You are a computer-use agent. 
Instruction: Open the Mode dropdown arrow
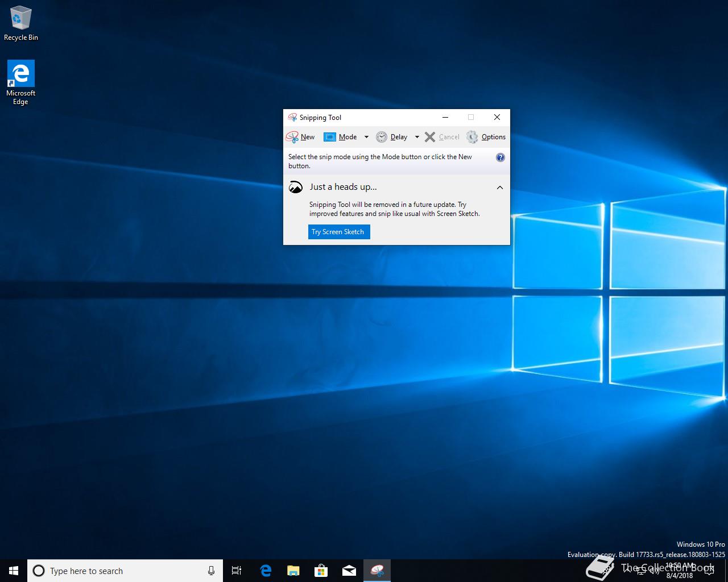coord(366,137)
